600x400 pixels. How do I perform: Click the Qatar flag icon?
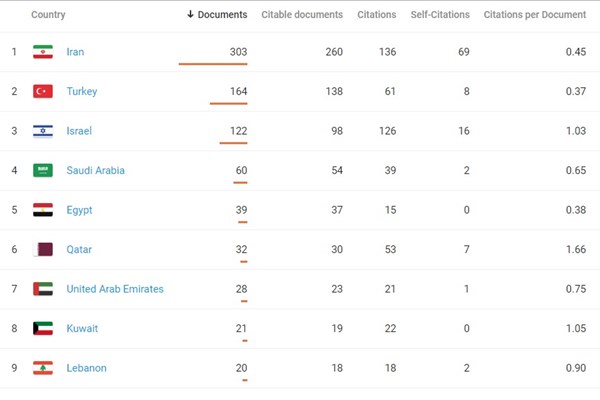[x=43, y=249]
